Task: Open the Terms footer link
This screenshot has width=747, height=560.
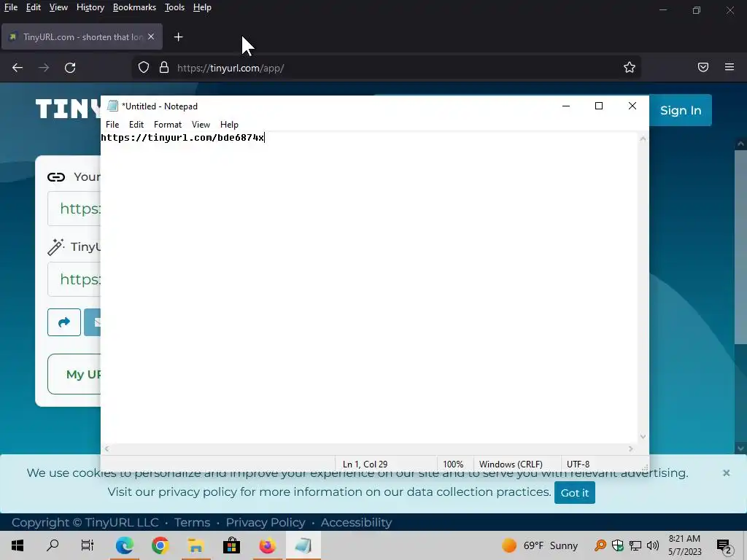Action: [192, 522]
